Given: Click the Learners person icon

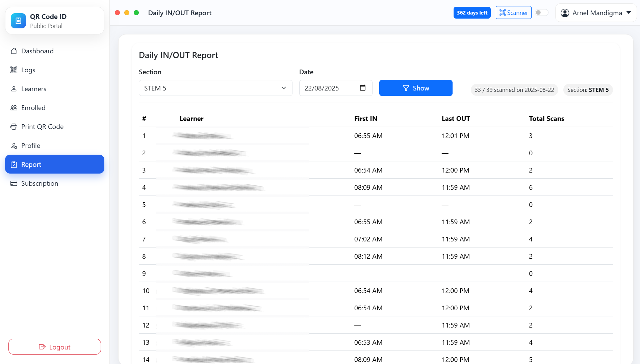Looking at the screenshot, I should (x=14, y=89).
